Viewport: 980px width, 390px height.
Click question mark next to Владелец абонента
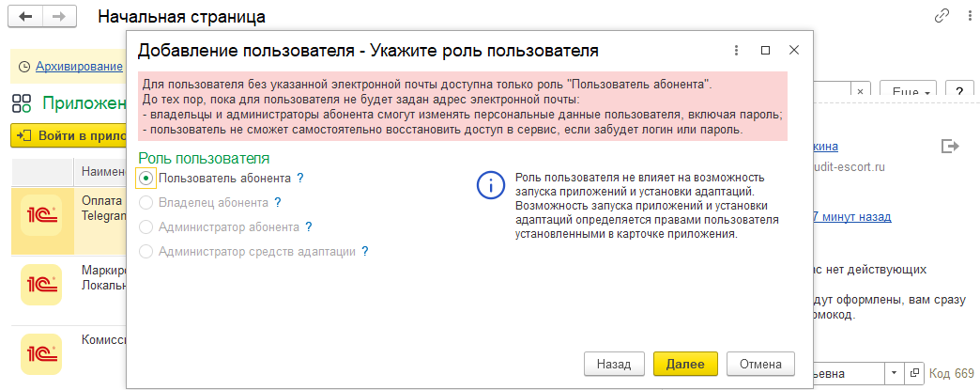pyautogui.click(x=278, y=202)
